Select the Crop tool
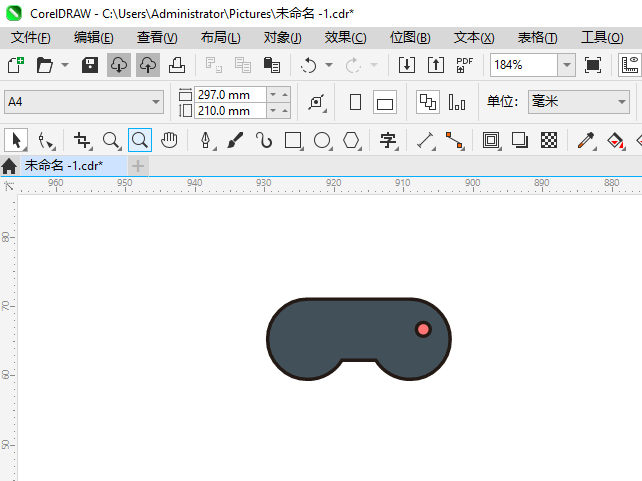Screen dimensions: 642x481 tap(82, 140)
